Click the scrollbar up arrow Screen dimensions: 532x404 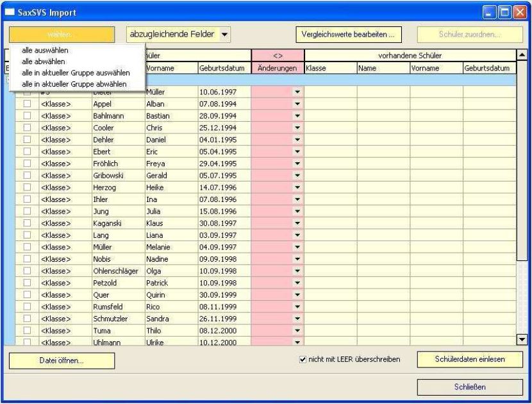(522, 55)
